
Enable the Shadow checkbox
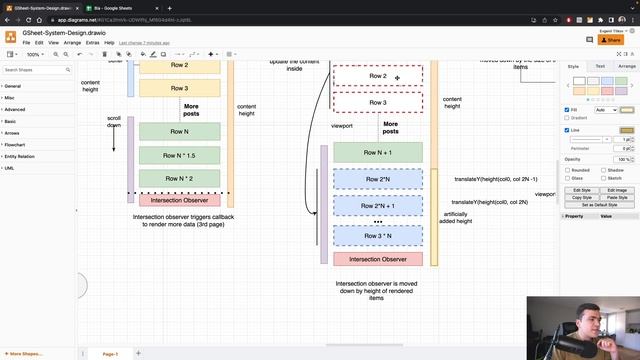point(603,170)
